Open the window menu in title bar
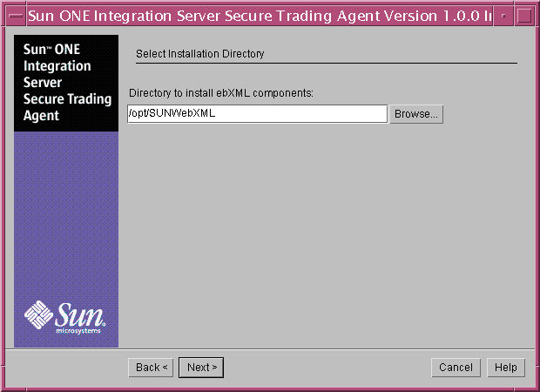 tap(16, 16)
